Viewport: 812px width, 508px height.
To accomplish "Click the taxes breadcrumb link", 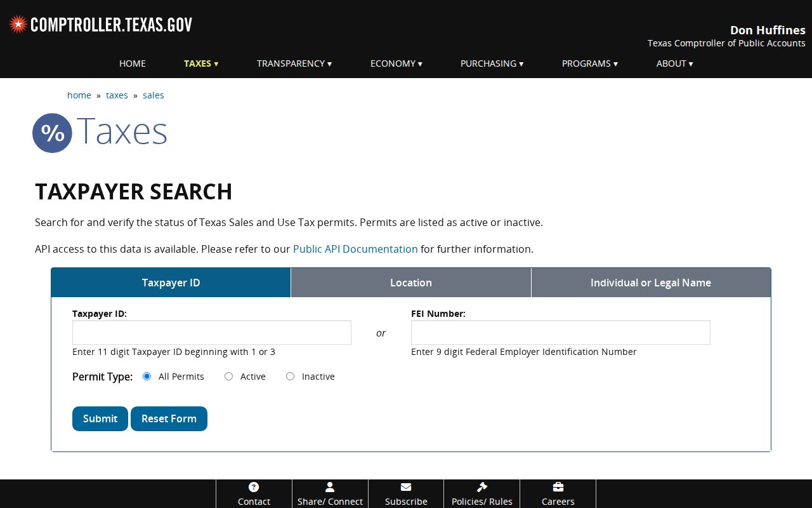I will click(117, 95).
